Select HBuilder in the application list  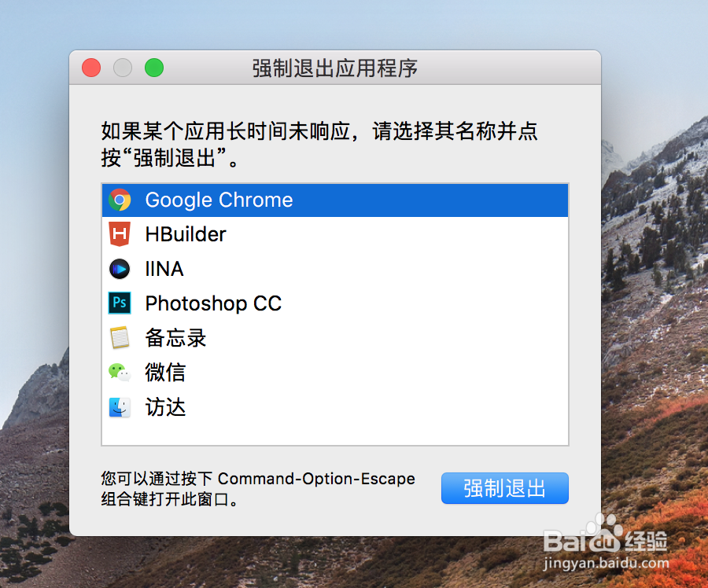pyautogui.click(x=186, y=234)
